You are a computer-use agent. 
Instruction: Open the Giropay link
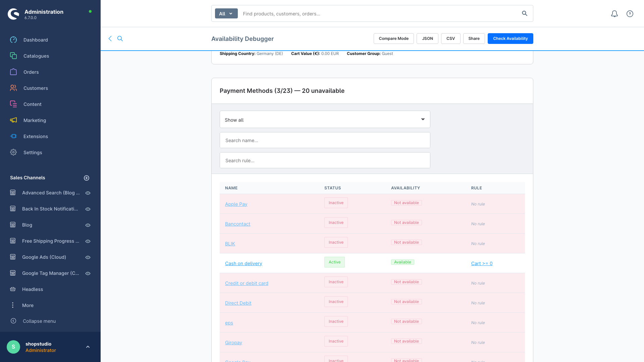(x=233, y=343)
